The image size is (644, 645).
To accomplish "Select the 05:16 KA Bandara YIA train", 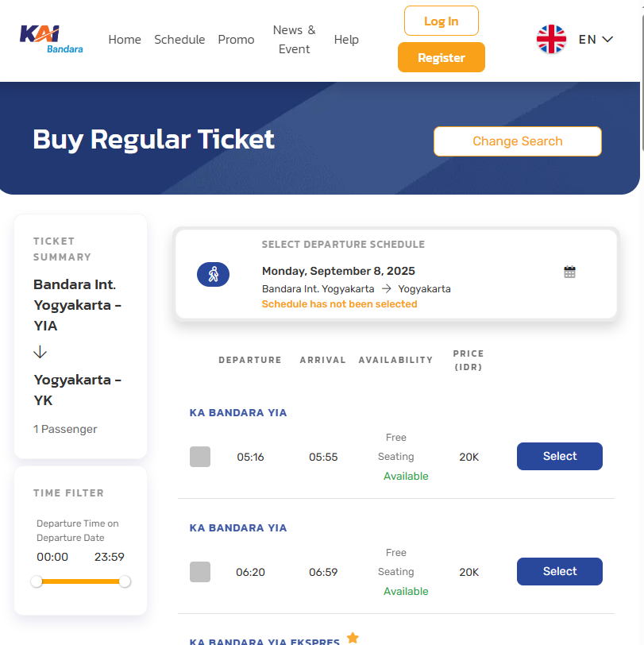I will click(x=559, y=456).
